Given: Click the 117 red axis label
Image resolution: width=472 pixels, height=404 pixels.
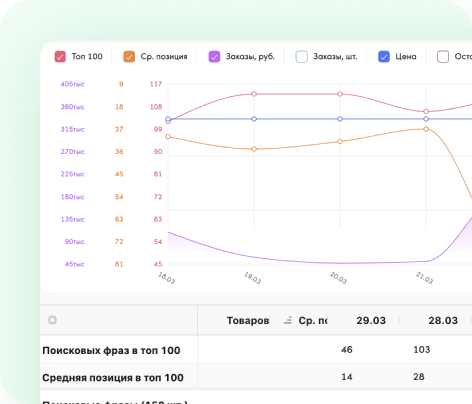Looking at the screenshot, I should pyautogui.click(x=156, y=84).
